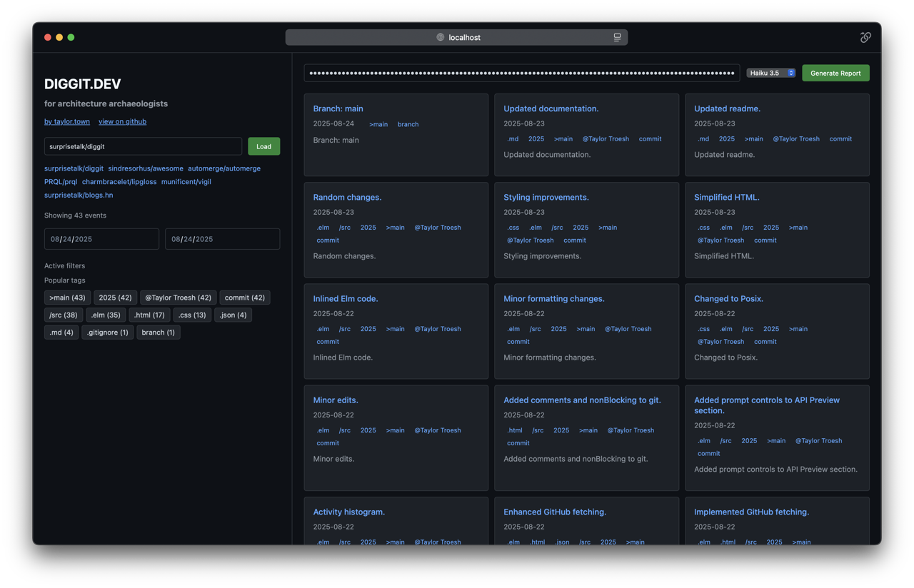The height and width of the screenshot is (588, 914).
Task: Open the 'by taylor.town' link
Action: pyautogui.click(x=67, y=121)
